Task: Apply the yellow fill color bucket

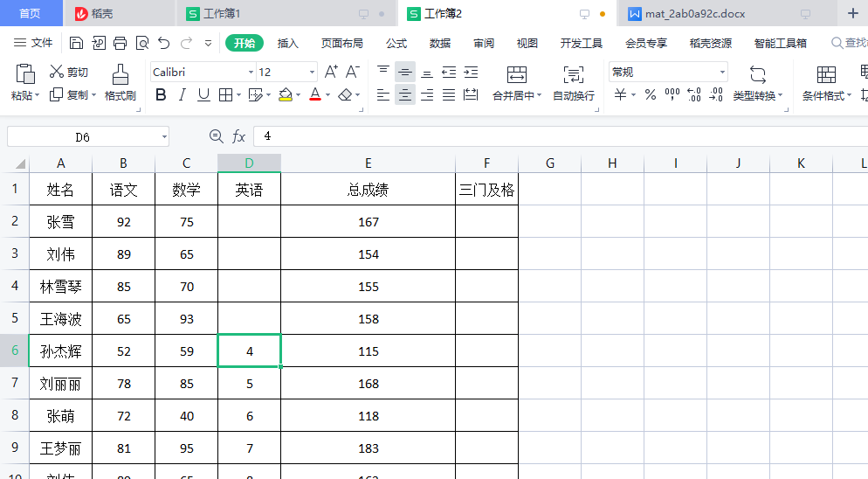Action: [286, 94]
